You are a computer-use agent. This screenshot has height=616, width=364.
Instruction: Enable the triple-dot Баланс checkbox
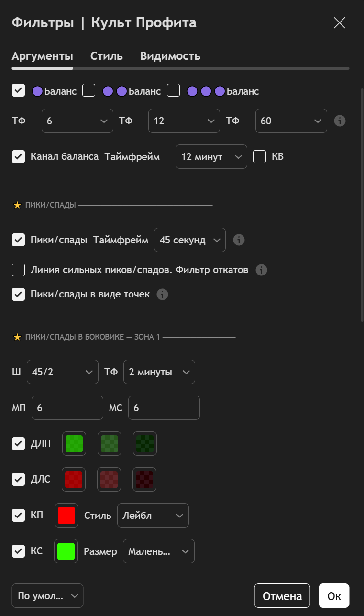click(x=173, y=90)
